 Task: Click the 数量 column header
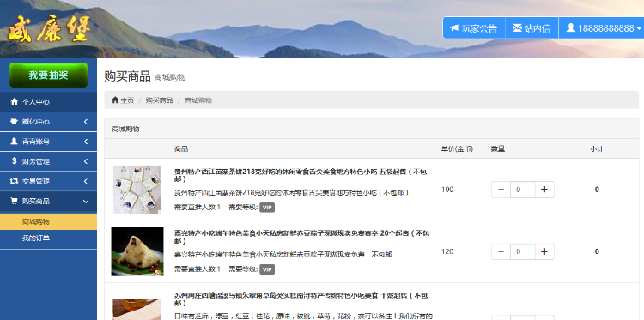(498, 149)
